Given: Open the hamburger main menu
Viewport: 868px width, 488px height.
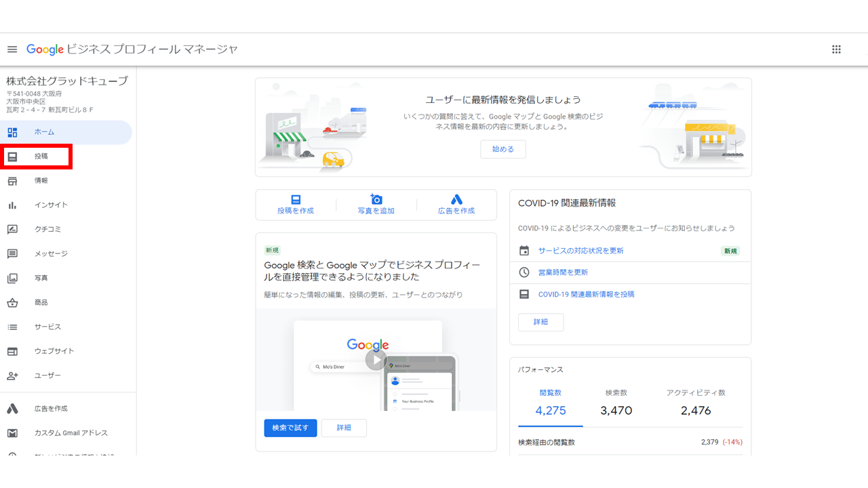Looking at the screenshot, I should click(12, 49).
